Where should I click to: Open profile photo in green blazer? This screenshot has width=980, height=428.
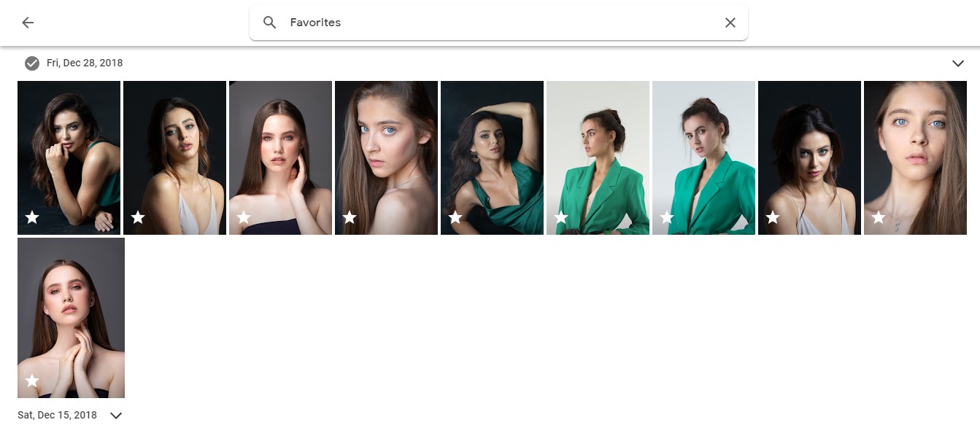tap(598, 157)
